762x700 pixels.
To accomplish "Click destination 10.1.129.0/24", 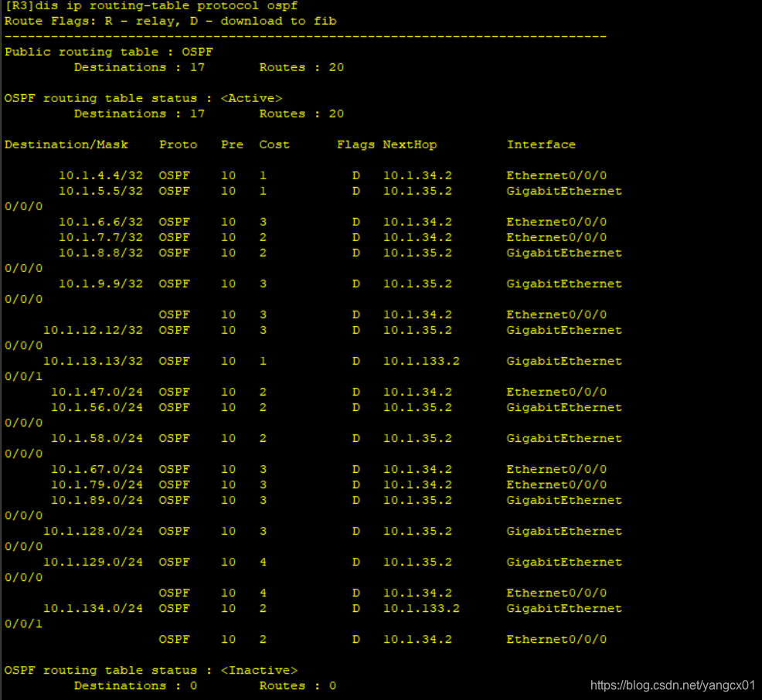I will click(x=93, y=562).
